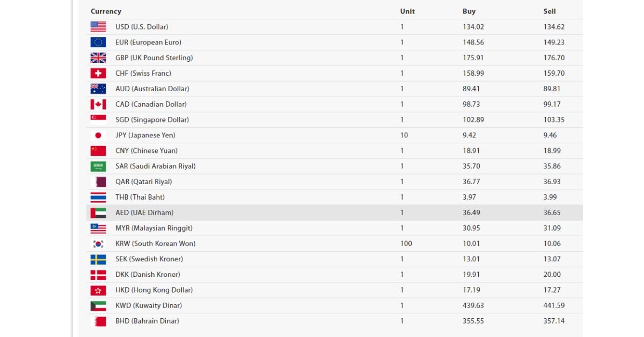Click MYR (Malaysian Ringgit) label
The image size is (644, 337).
(154, 228)
